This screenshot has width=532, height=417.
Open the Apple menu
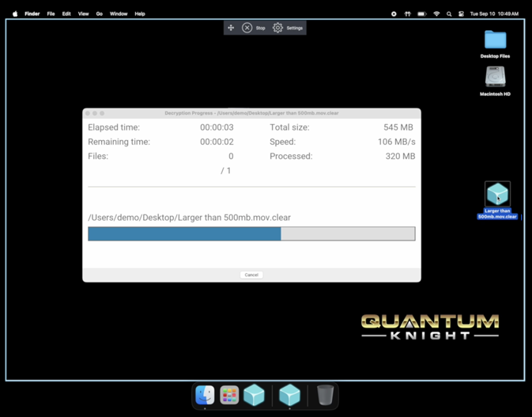(15, 14)
